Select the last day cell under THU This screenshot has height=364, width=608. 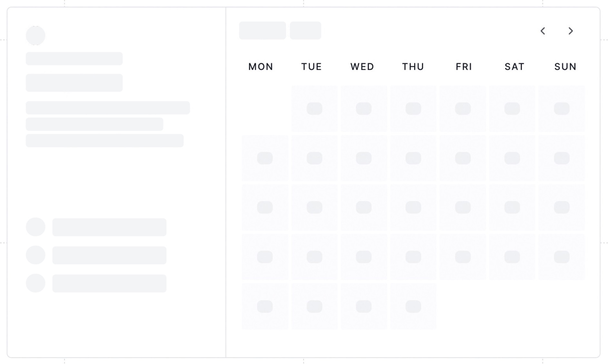tap(413, 306)
